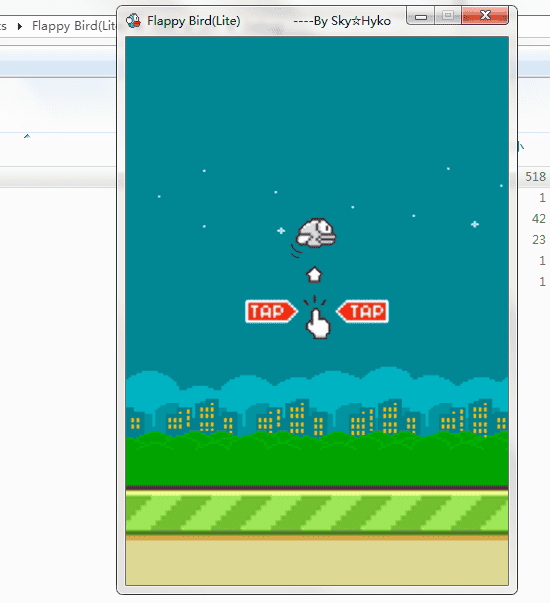Click the Flappy Bird app icon in title bar
The image size is (550, 603).
click(x=133, y=21)
